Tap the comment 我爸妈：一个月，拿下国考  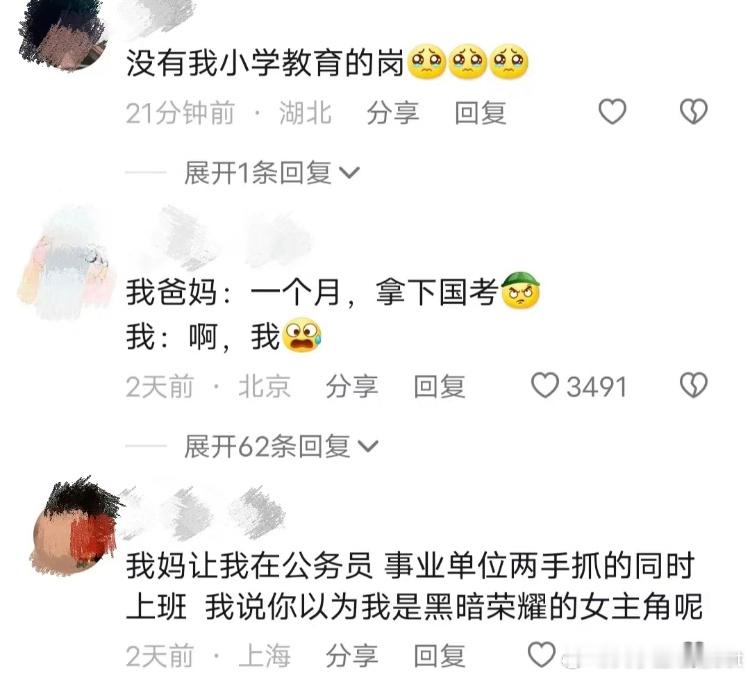pyautogui.click(x=312, y=292)
